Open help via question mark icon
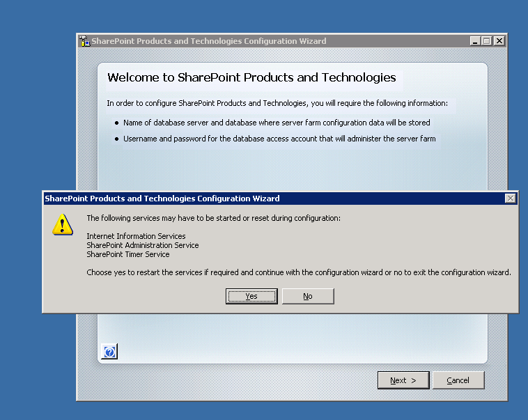The width and height of the screenshot is (528, 420). point(109,352)
